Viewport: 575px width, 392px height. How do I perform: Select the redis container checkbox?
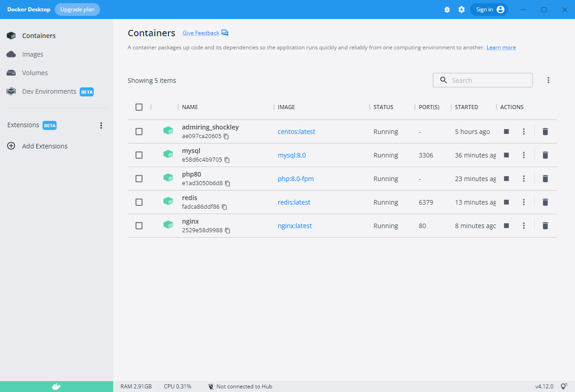[x=139, y=202]
